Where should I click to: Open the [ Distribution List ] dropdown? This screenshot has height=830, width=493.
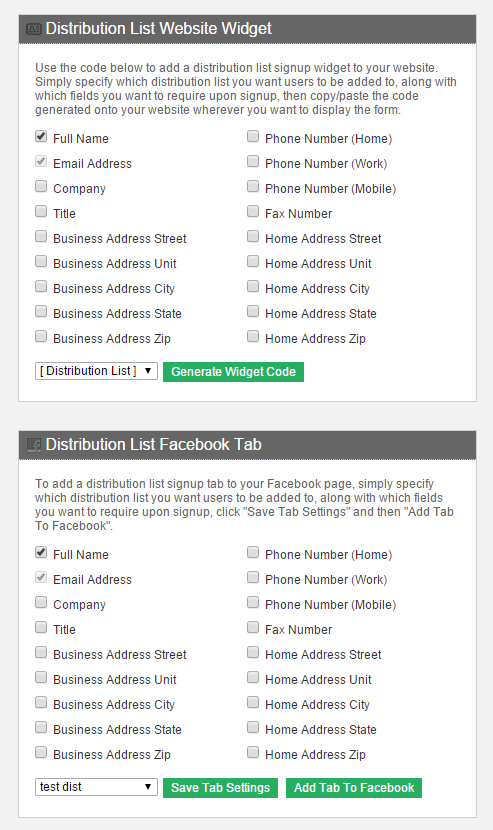(x=96, y=371)
